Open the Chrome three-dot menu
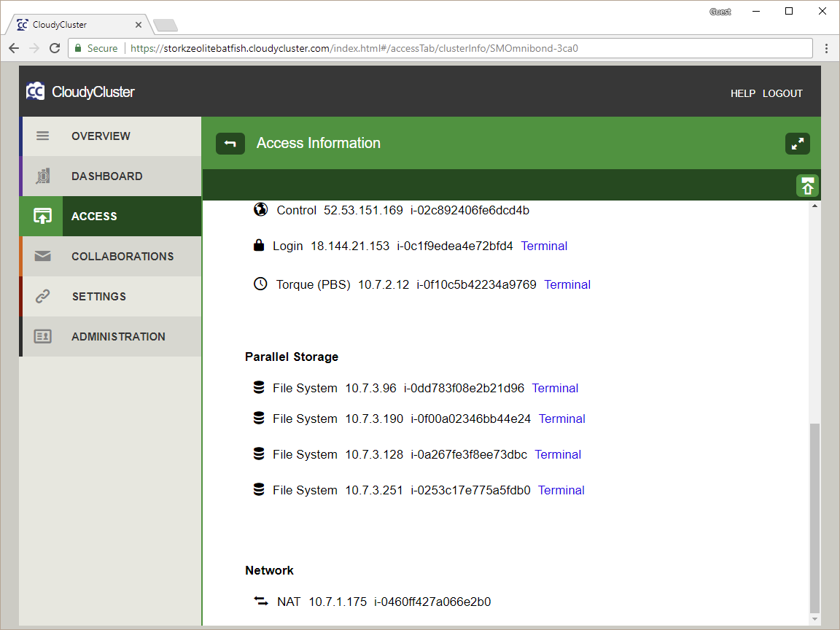Screen dimensions: 840x630 (x=827, y=48)
